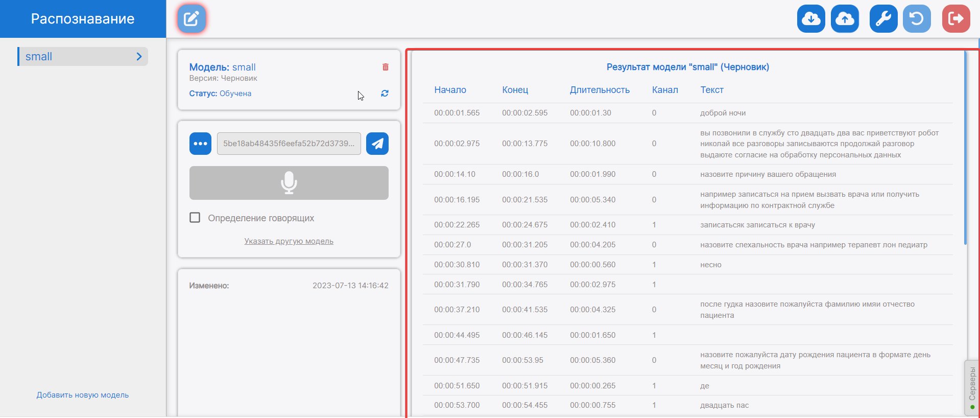Click the red logout icon
980x418 pixels.
point(955,19)
